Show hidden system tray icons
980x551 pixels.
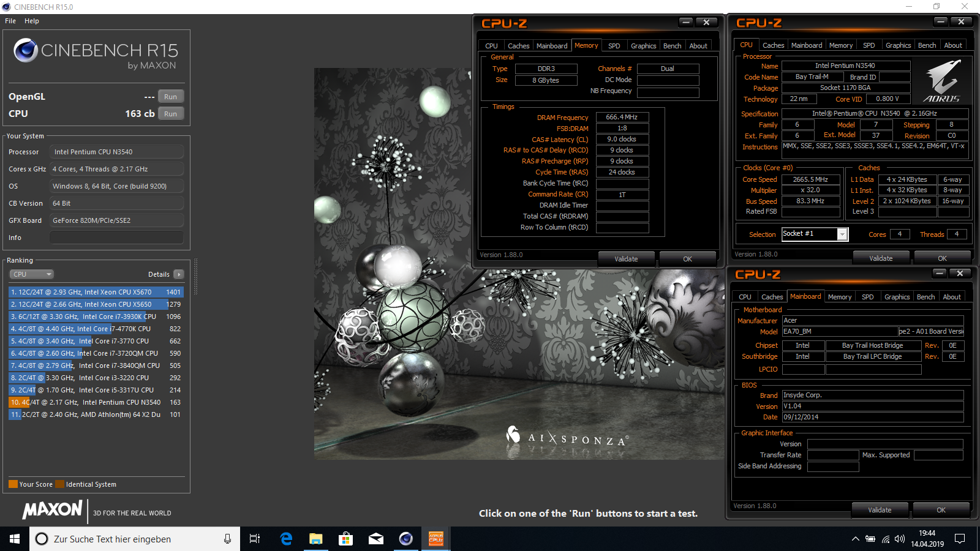pyautogui.click(x=855, y=539)
